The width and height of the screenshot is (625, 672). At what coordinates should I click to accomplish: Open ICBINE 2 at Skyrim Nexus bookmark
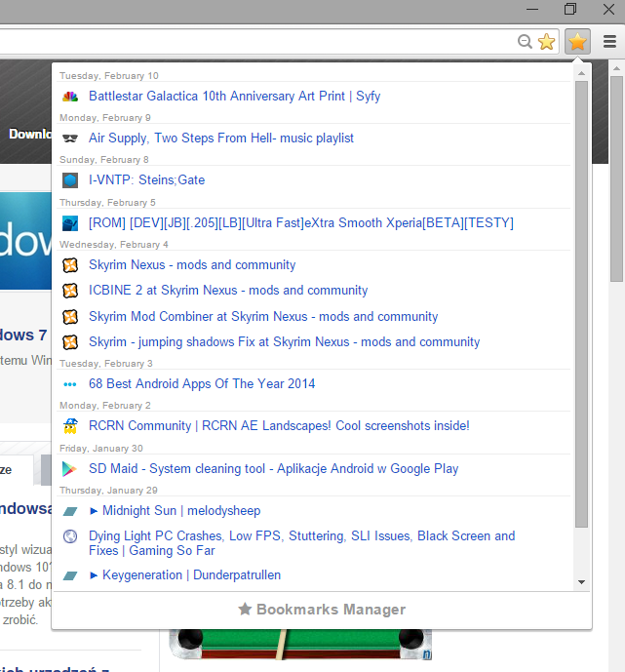point(228,290)
